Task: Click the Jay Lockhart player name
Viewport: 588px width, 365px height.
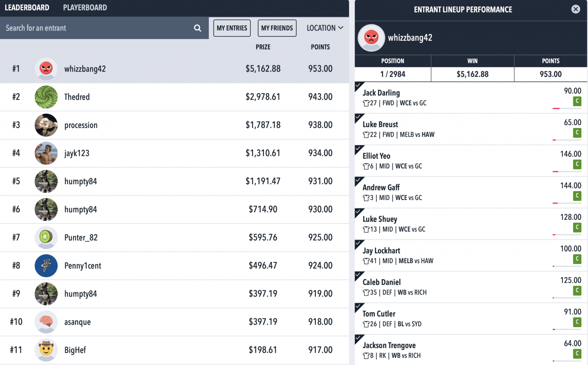Action: (x=381, y=251)
